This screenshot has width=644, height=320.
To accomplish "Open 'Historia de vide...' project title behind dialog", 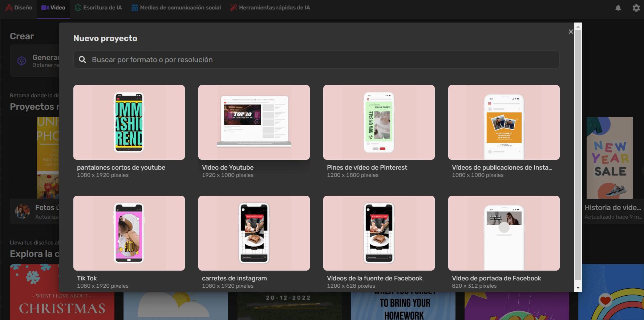I will 612,207.
